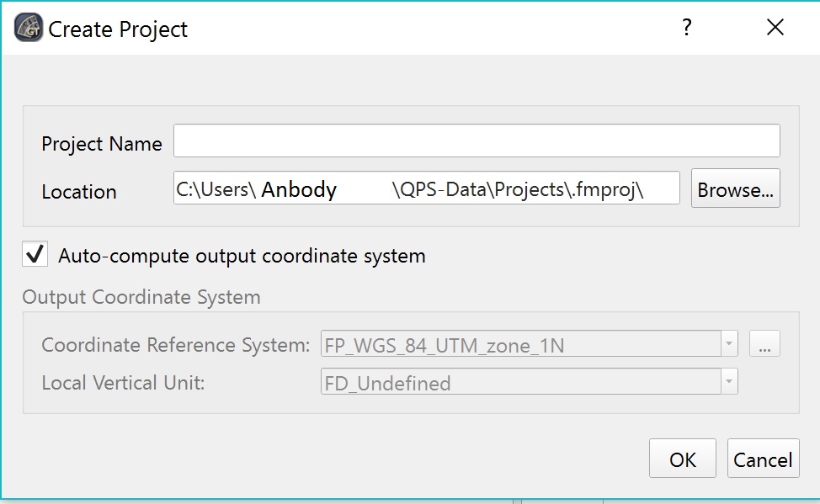Confirm with the OK button

682,459
